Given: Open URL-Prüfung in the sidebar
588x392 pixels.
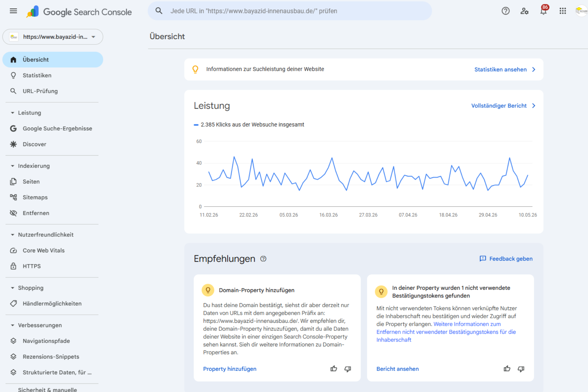Looking at the screenshot, I should tap(53, 91).
